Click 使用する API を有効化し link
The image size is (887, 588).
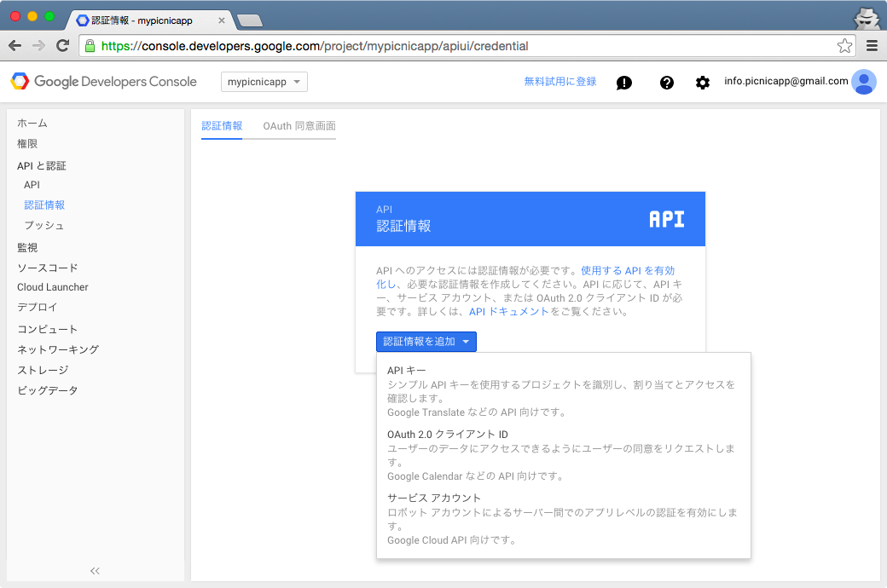tap(628, 271)
